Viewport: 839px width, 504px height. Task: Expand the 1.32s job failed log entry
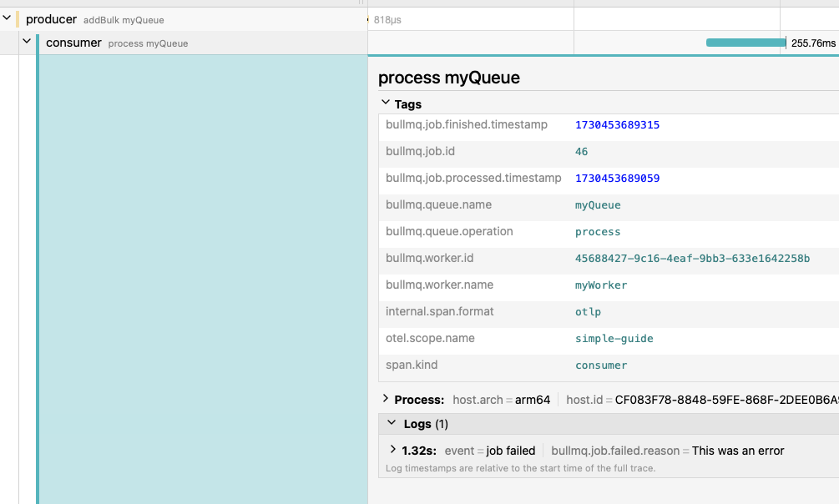393,450
